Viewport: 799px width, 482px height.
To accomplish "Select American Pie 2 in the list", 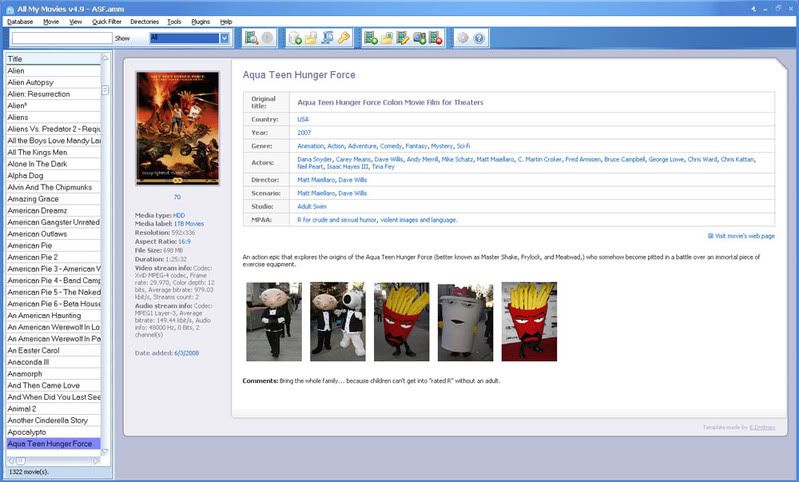I will pos(53,257).
